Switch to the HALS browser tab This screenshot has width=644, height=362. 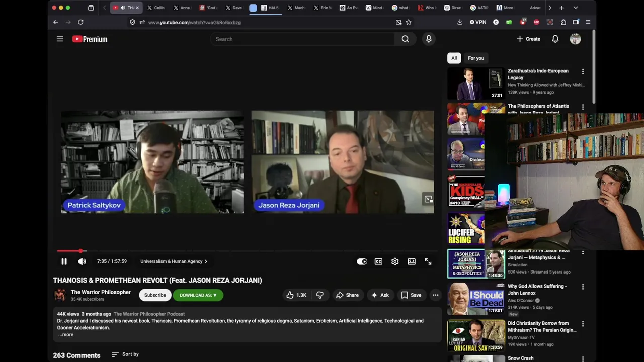tap(270, 8)
